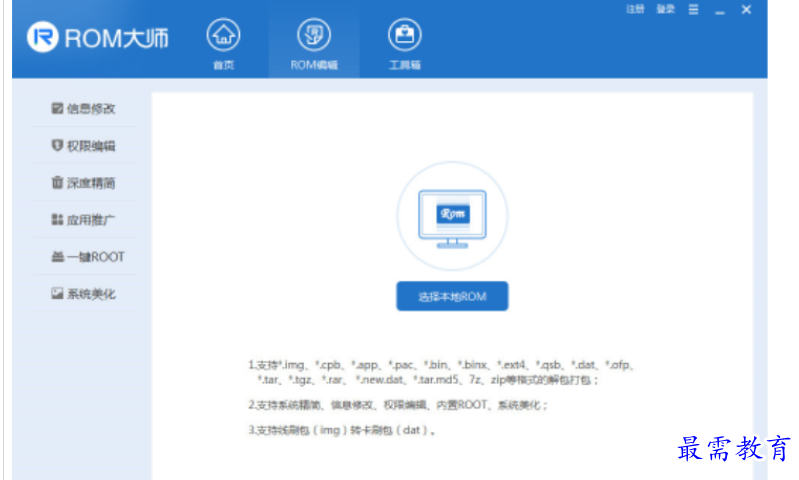799x480 pixels.
Task: Select 深度精简 in the sidebar
Action: pyautogui.click(x=85, y=183)
